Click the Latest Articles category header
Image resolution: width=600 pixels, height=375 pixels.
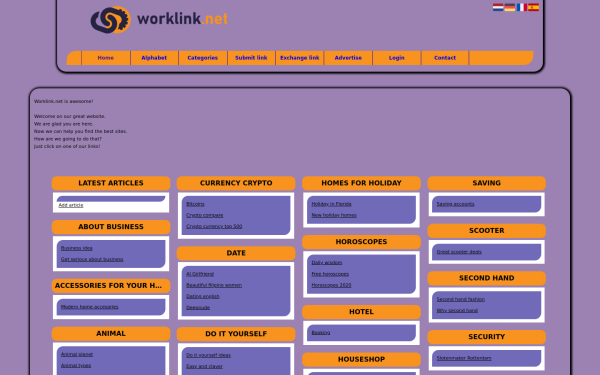[111, 183]
